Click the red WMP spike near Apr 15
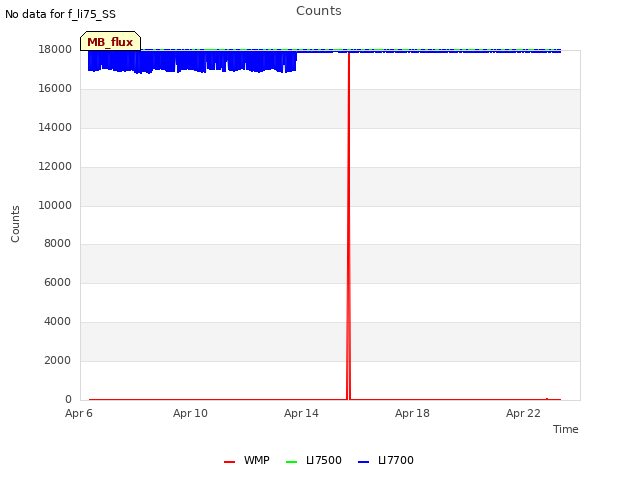The width and height of the screenshot is (640, 480). 349,224
